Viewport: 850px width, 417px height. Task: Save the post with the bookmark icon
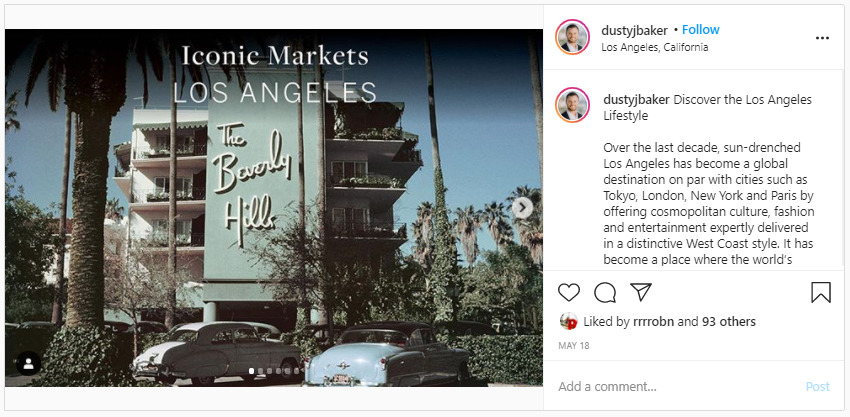820,292
